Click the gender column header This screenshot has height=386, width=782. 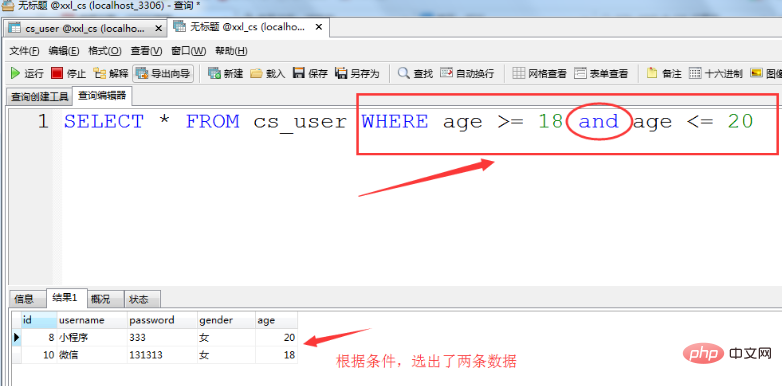(x=226, y=320)
